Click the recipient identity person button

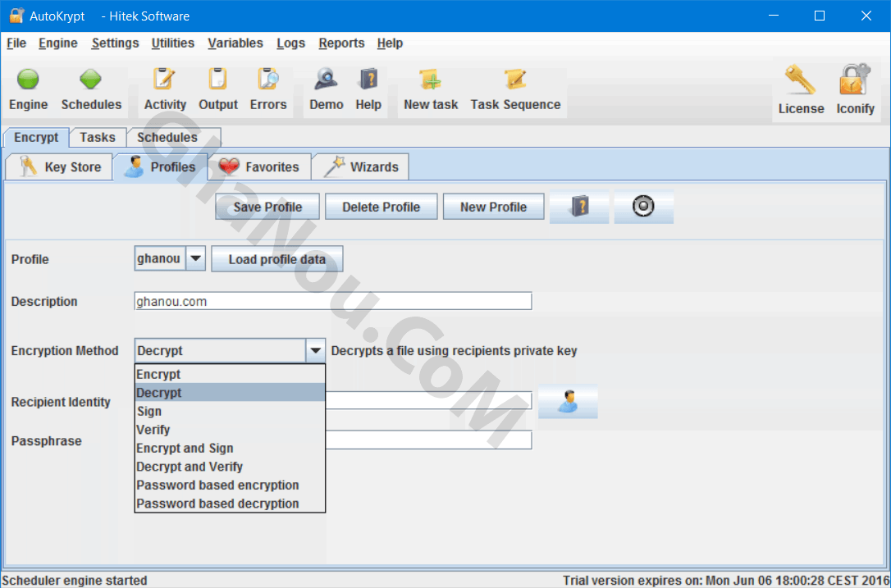568,402
